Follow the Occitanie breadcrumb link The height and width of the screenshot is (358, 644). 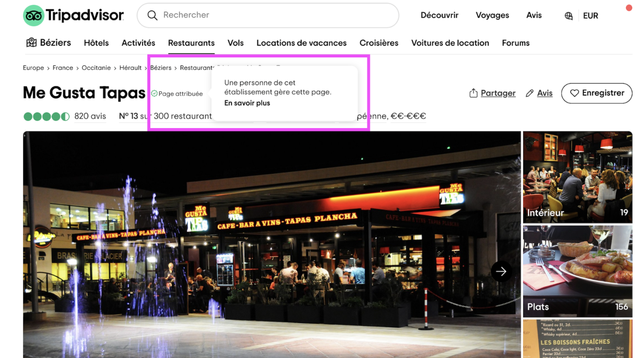pos(96,68)
